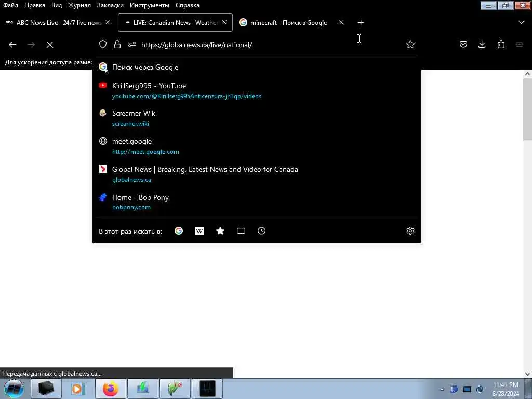Close the ABC News Live tab

[108, 22]
